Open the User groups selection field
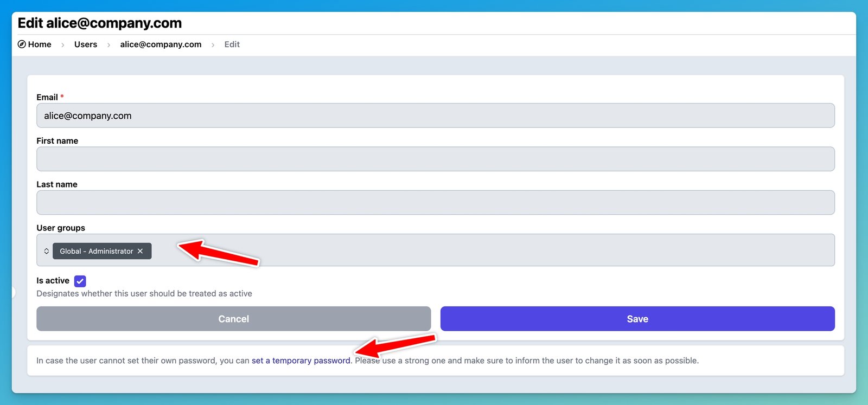This screenshot has width=868, height=405. point(488,250)
